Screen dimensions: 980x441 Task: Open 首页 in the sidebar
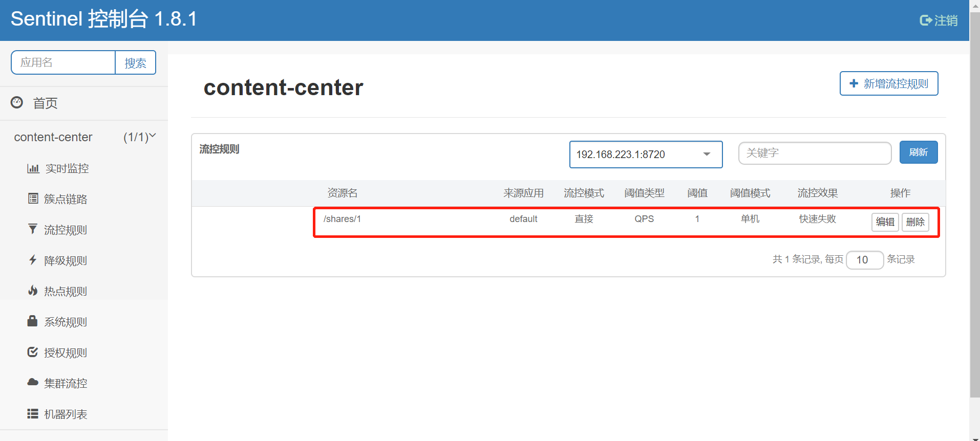pos(45,103)
